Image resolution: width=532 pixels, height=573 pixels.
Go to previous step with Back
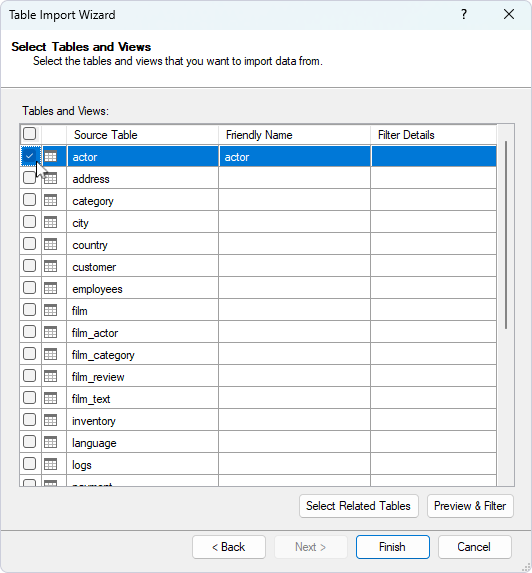coord(229,547)
